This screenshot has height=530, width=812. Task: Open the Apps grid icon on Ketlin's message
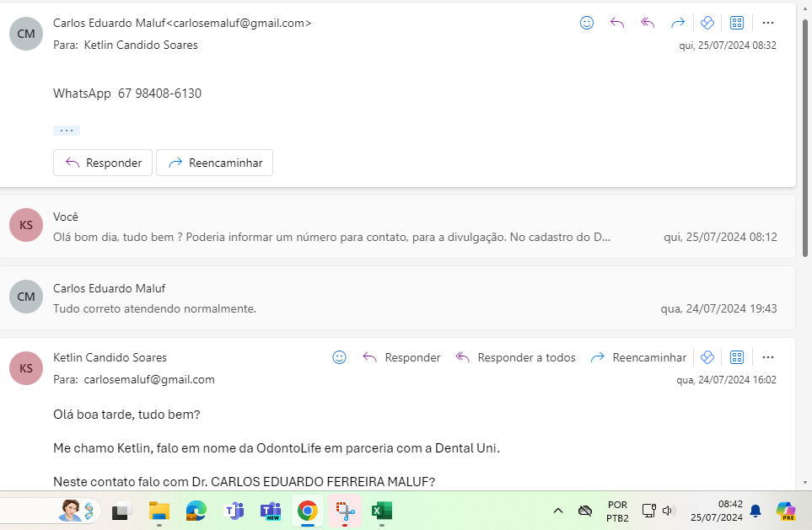[737, 357]
